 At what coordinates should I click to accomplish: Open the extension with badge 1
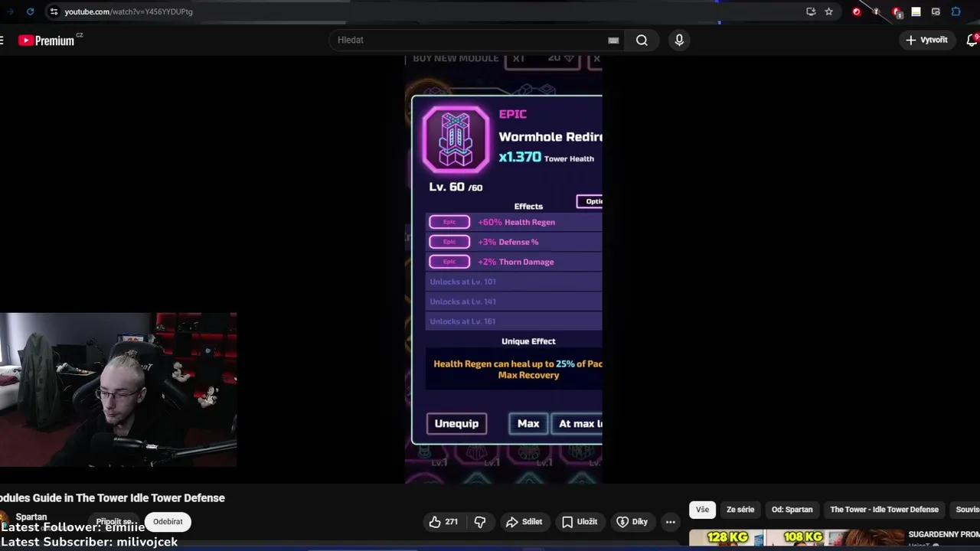point(897,12)
